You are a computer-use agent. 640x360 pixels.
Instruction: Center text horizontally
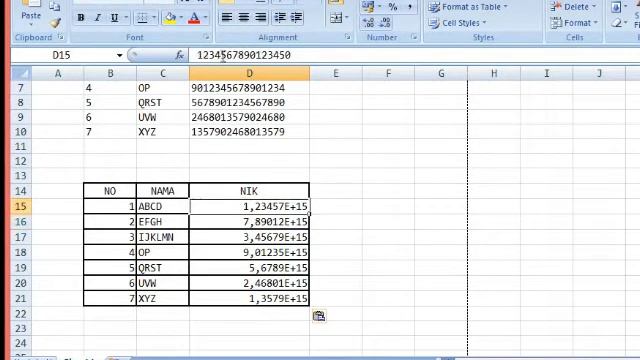[x=244, y=17]
